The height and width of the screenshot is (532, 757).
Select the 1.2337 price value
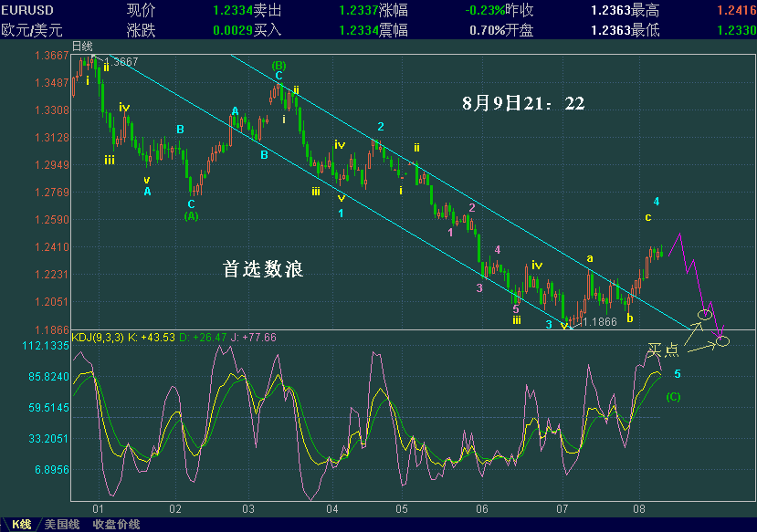click(x=358, y=10)
